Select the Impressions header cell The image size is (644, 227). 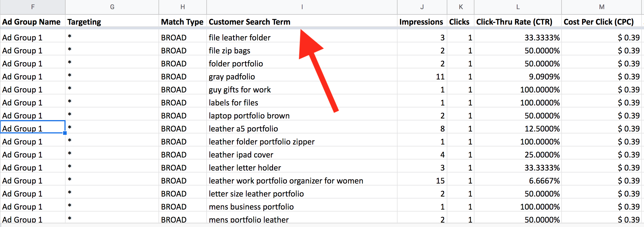pos(422,22)
